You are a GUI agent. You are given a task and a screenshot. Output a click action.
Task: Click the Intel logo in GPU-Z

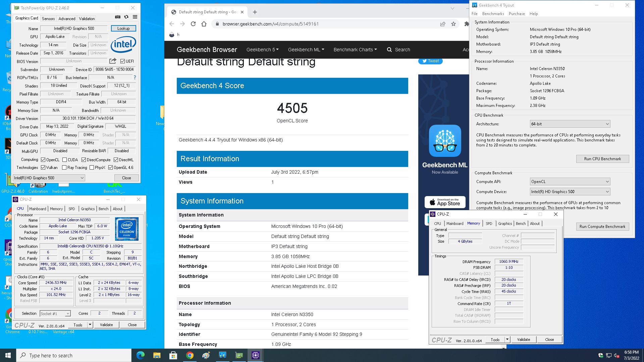coord(123,44)
